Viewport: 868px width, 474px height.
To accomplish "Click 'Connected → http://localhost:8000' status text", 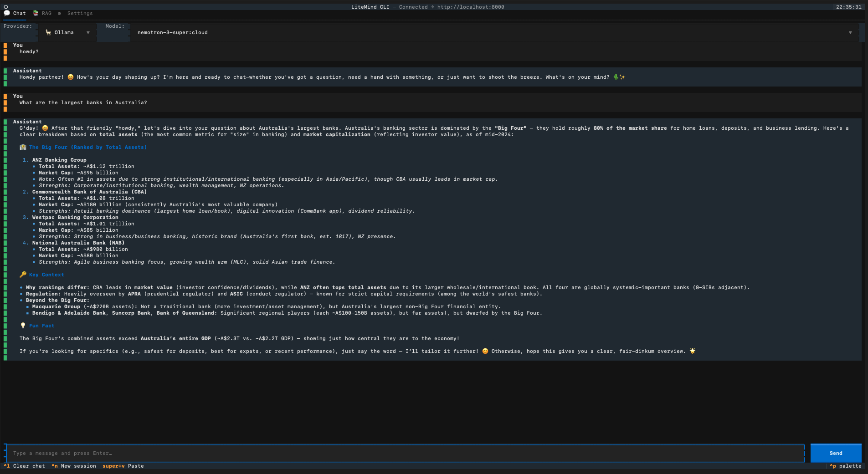I will coord(452,7).
